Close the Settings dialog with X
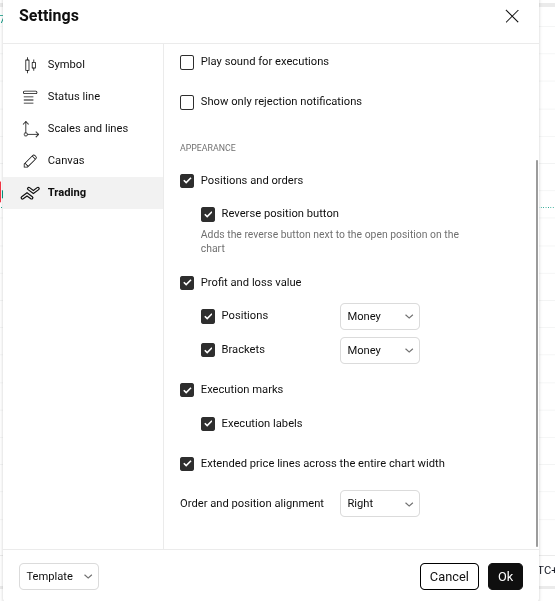 (x=512, y=16)
